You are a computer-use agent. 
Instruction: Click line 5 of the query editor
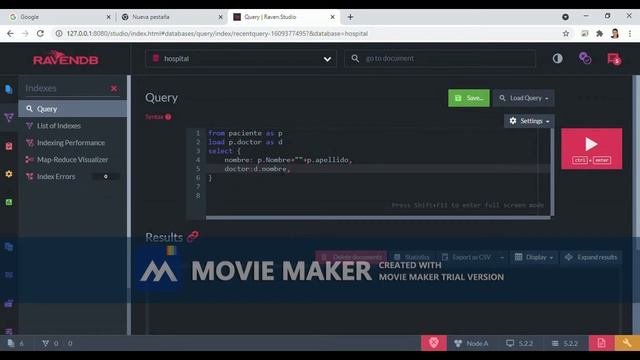click(x=378, y=169)
